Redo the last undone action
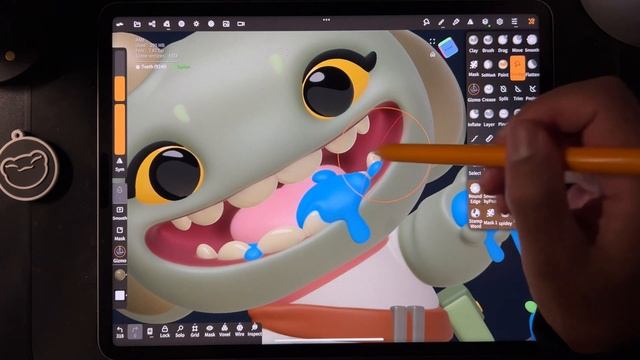The image size is (640, 360). (135, 331)
